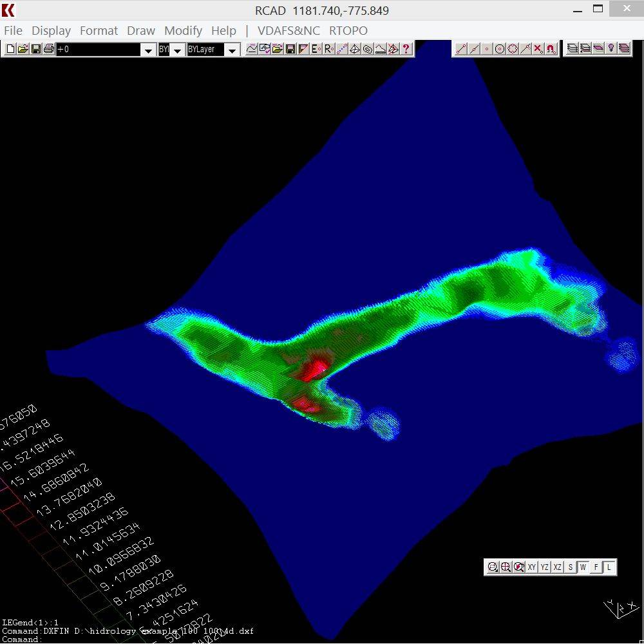Expand the BYLayer linetype dropdown
Screen dimensions: 644x644
coord(232,50)
